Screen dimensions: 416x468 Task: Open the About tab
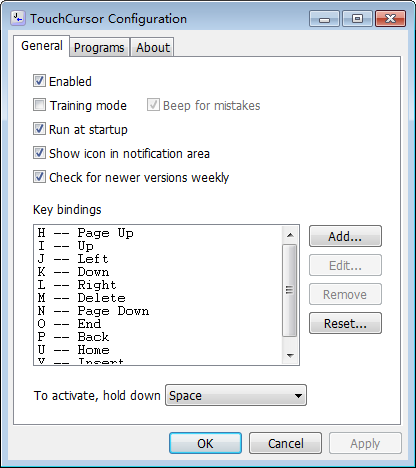click(x=153, y=47)
